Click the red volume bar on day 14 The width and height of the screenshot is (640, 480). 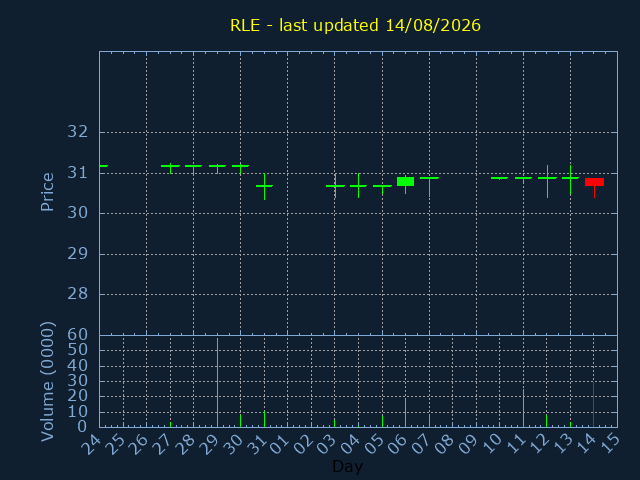(x=593, y=404)
